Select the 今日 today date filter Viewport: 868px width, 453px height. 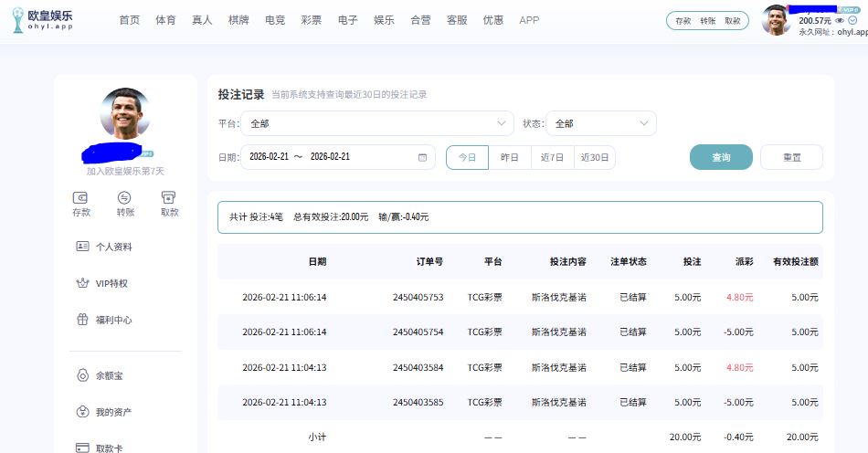pyautogui.click(x=467, y=157)
